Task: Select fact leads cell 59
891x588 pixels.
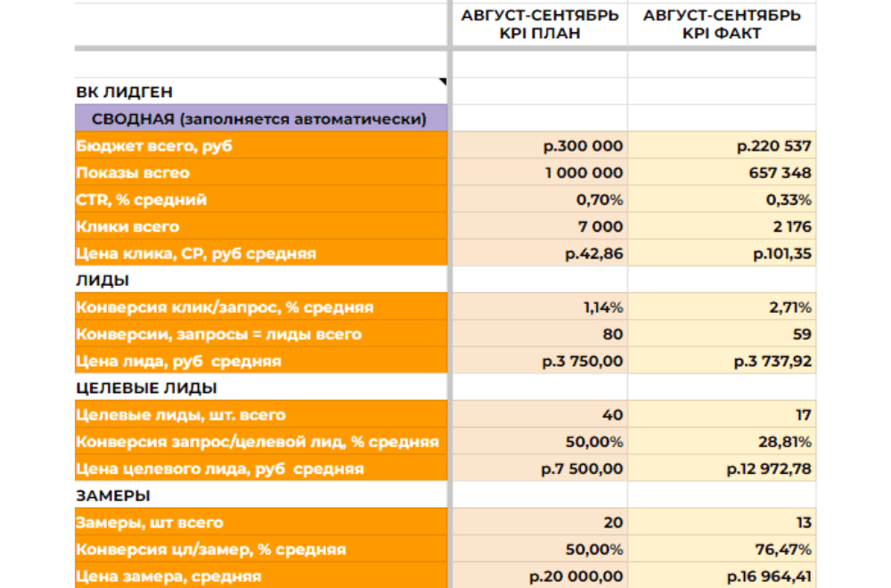Action: click(722, 333)
